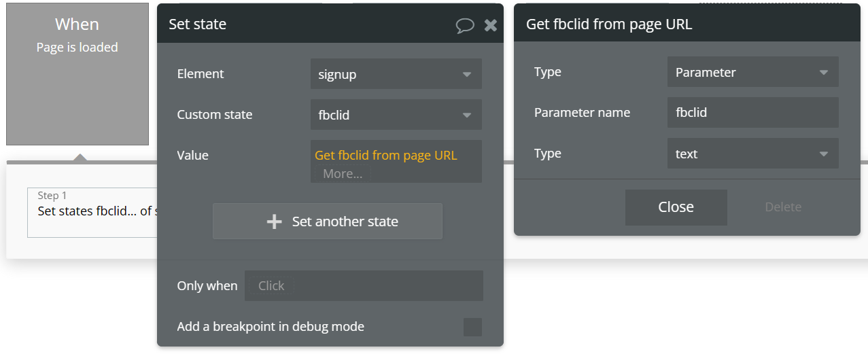Click the Only when condition field
Screen dimensions: 868x354
(364, 286)
